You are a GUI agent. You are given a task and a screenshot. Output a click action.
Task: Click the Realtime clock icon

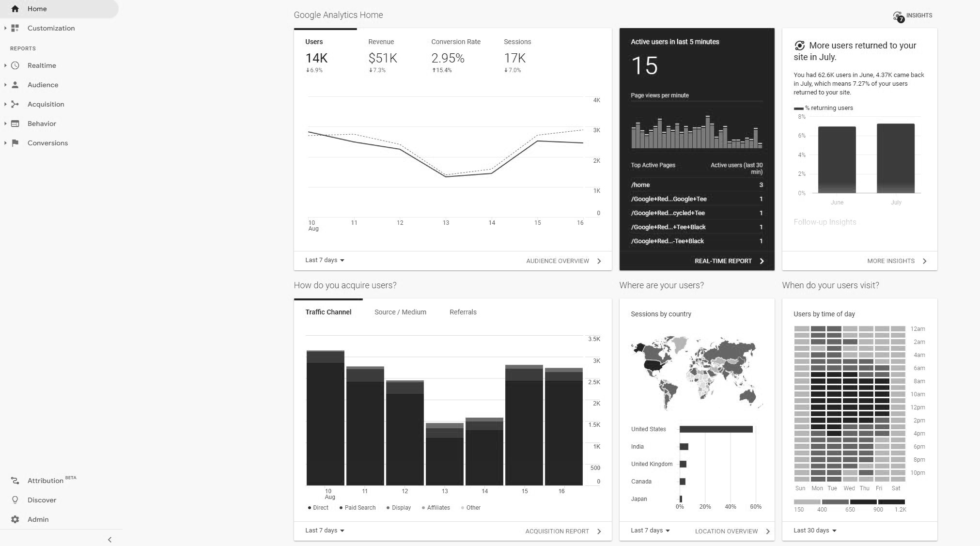[15, 65]
